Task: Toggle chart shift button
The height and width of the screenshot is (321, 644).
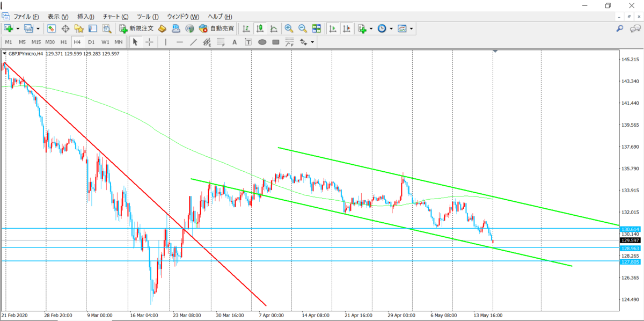Action: click(x=347, y=28)
